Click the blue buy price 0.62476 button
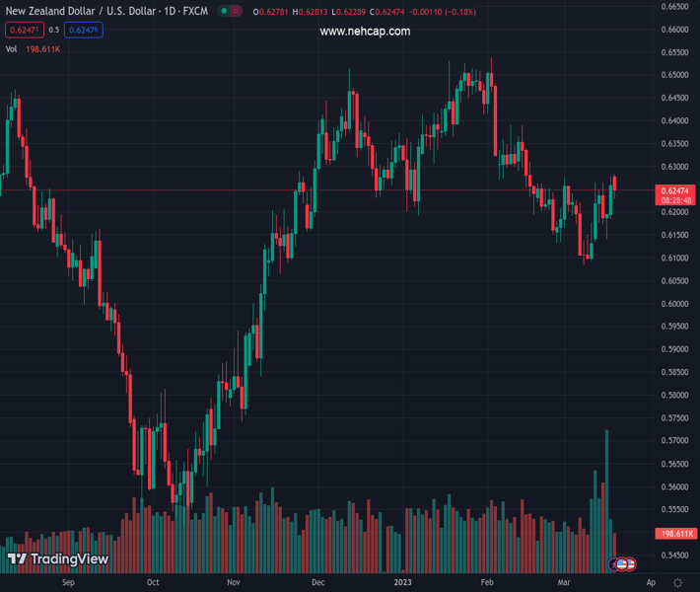The height and width of the screenshot is (592, 700). click(84, 31)
